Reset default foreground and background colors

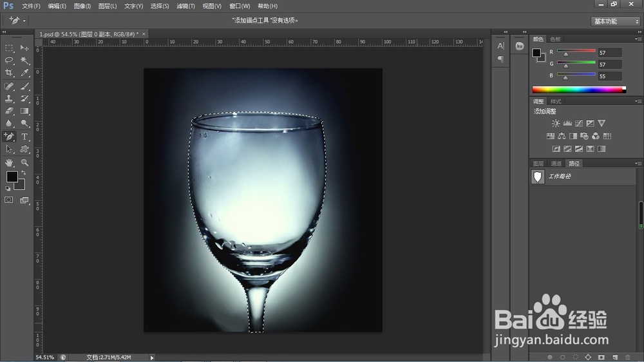tap(8, 188)
